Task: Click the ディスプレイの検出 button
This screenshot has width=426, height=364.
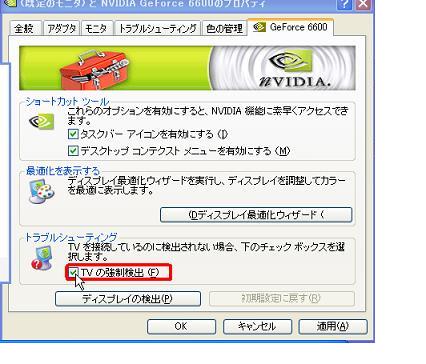Action: 128,298
